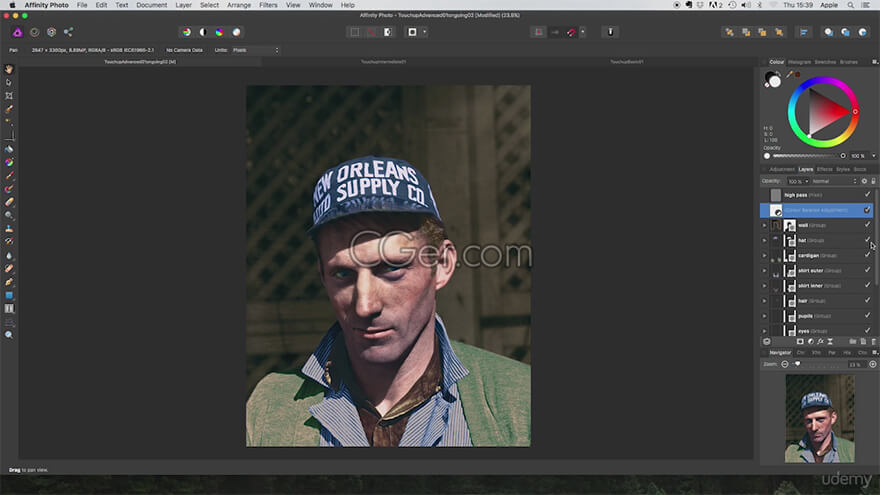This screenshot has height=495, width=880.
Task: Open the Units dropdown in context toolbar
Action: (x=255, y=51)
